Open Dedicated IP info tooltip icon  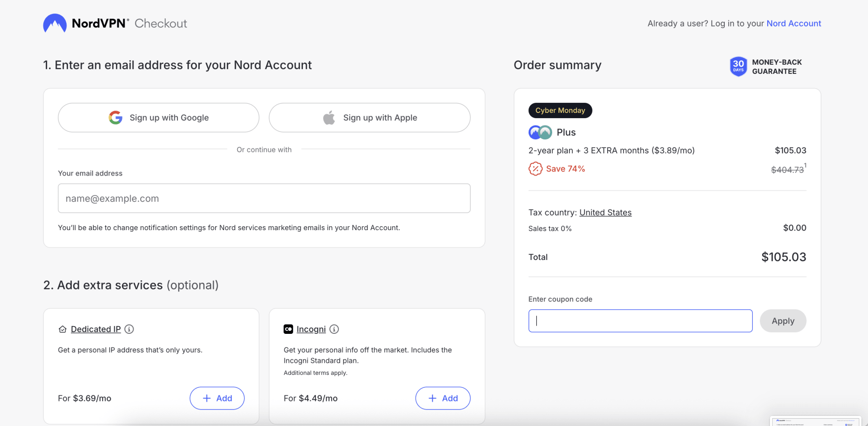point(129,329)
